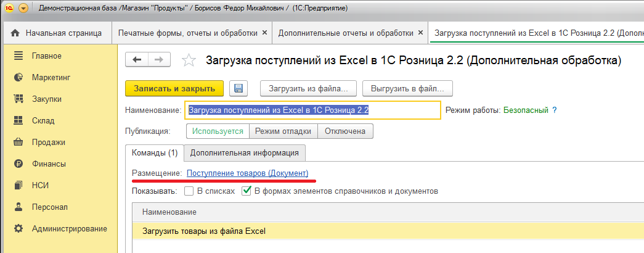
Task: Open the Маркетинг section
Action: point(51,77)
